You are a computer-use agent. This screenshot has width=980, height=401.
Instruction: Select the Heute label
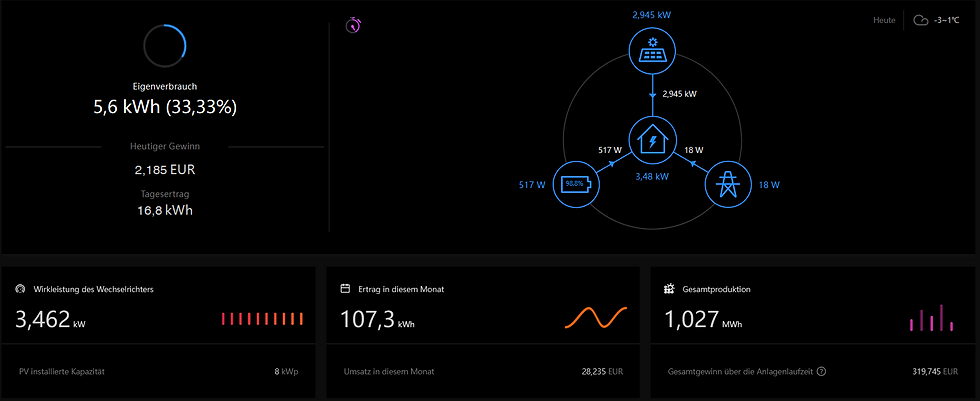click(x=884, y=21)
